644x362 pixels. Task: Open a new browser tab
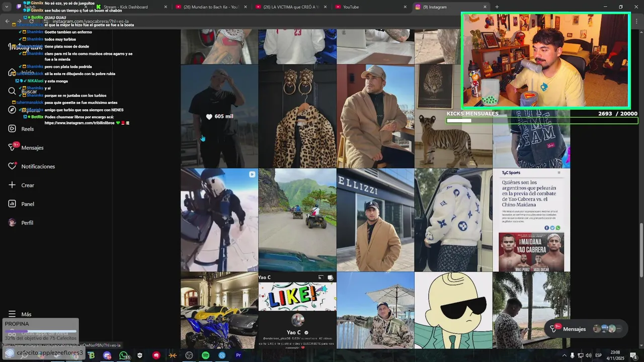tap(497, 7)
